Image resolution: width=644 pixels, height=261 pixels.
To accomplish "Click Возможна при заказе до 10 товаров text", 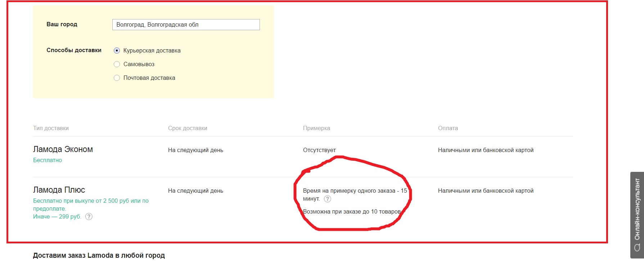I will click(x=352, y=212).
